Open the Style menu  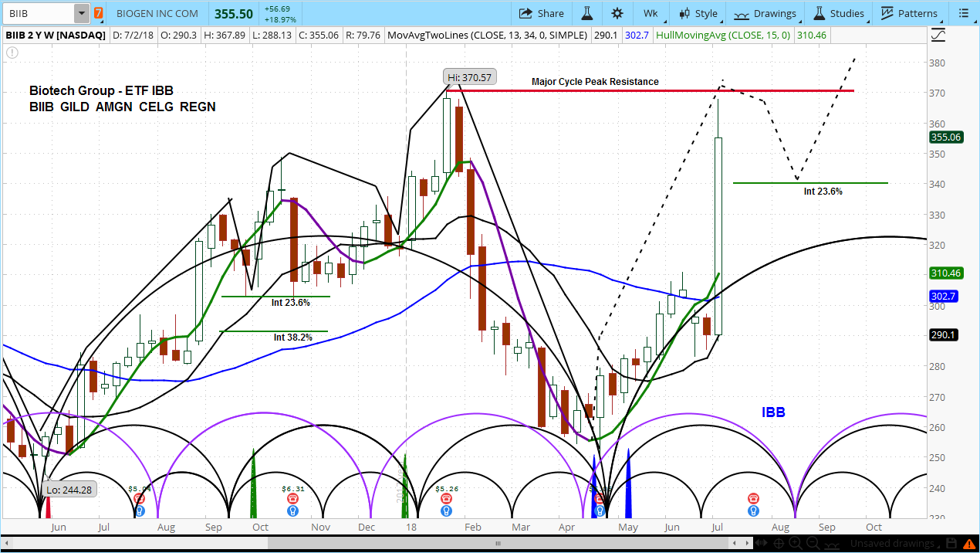tap(698, 13)
